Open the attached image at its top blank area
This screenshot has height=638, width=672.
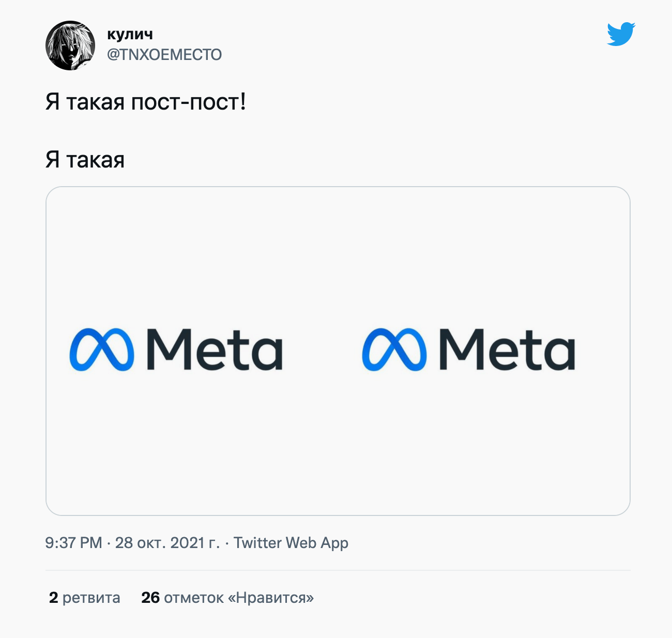click(x=338, y=233)
